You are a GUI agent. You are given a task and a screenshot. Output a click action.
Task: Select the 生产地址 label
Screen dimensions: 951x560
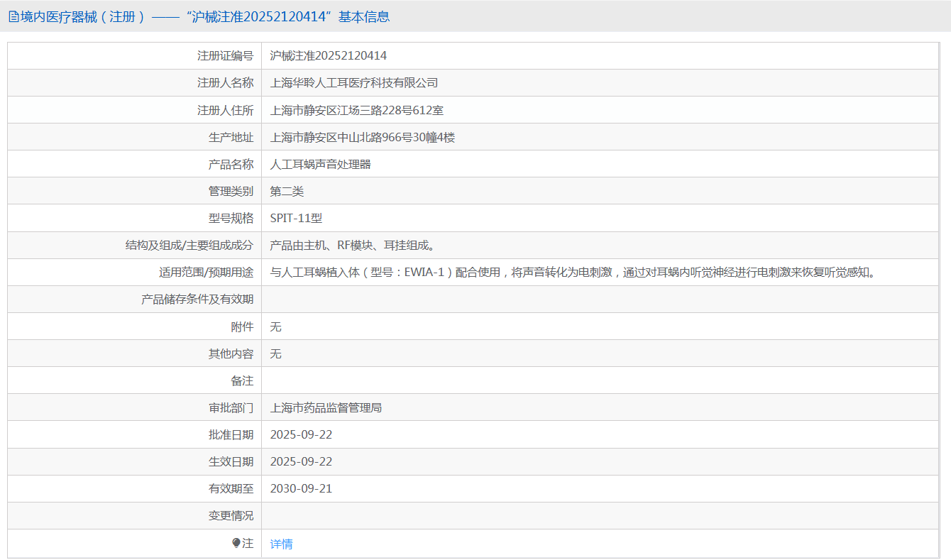[231, 137]
